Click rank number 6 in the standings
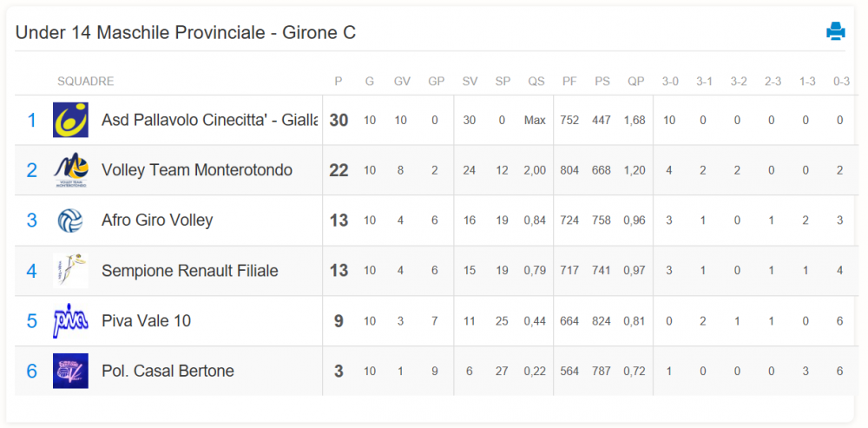This screenshot has width=868, height=428. click(31, 371)
